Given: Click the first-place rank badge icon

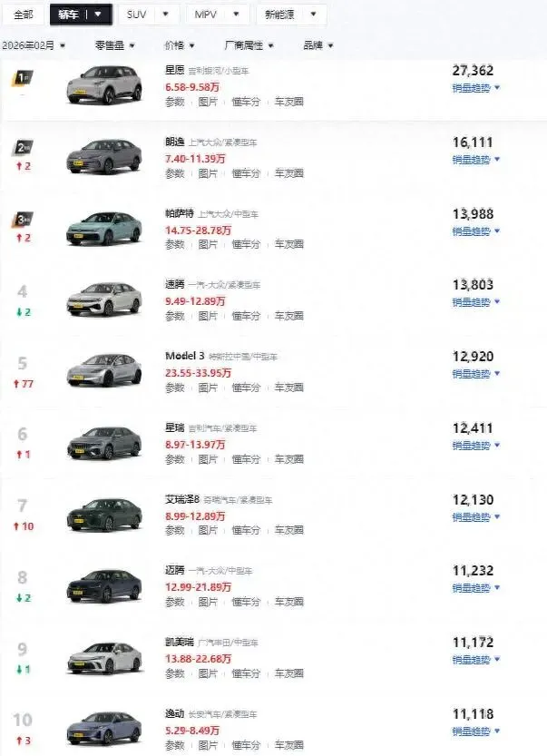Looking at the screenshot, I should tap(23, 80).
